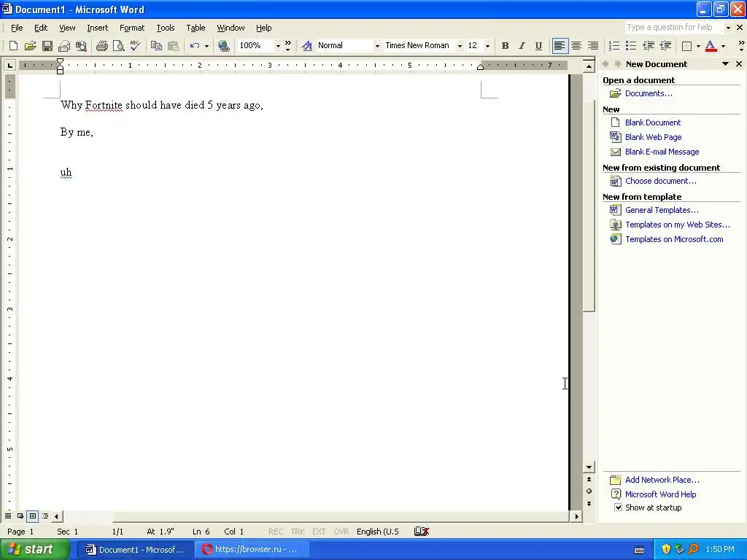Click the spelling status icon in status bar
Image resolution: width=747 pixels, height=560 pixels.
[x=421, y=532]
